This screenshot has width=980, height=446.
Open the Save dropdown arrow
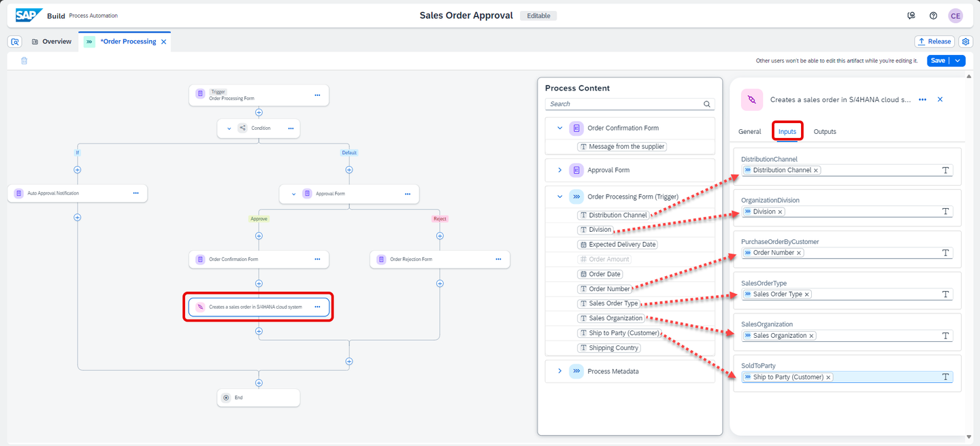pyautogui.click(x=958, y=61)
